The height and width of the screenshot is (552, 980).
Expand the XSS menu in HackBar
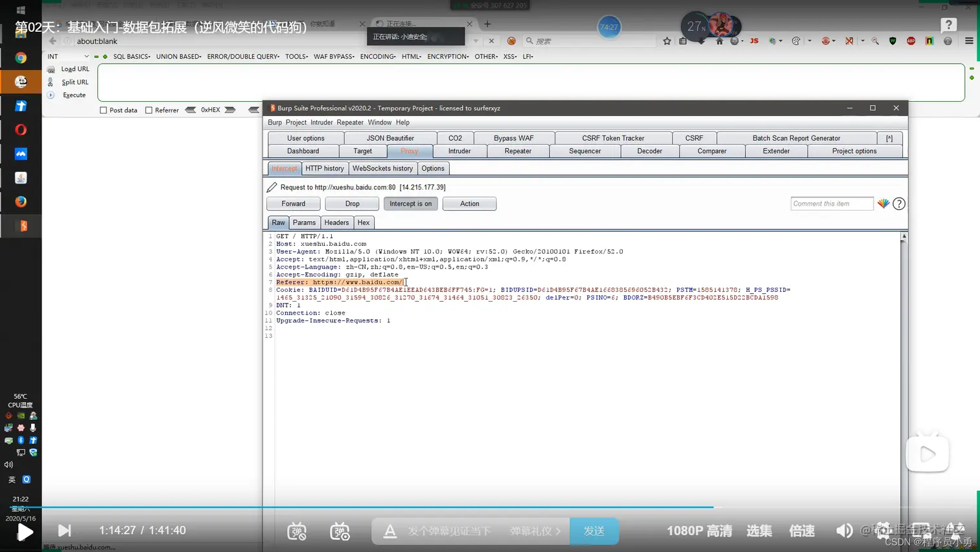(510, 56)
